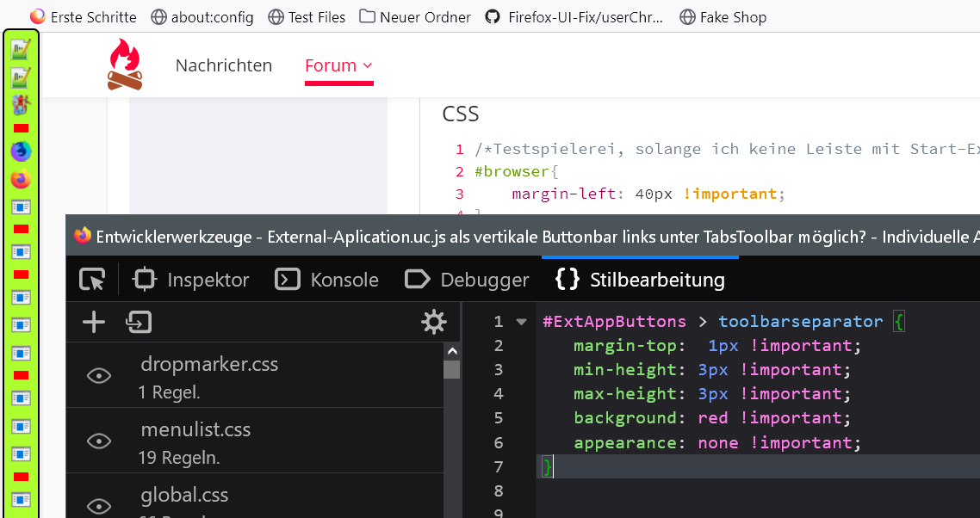Toggle visibility of global.css stylesheet

(100, 505)
